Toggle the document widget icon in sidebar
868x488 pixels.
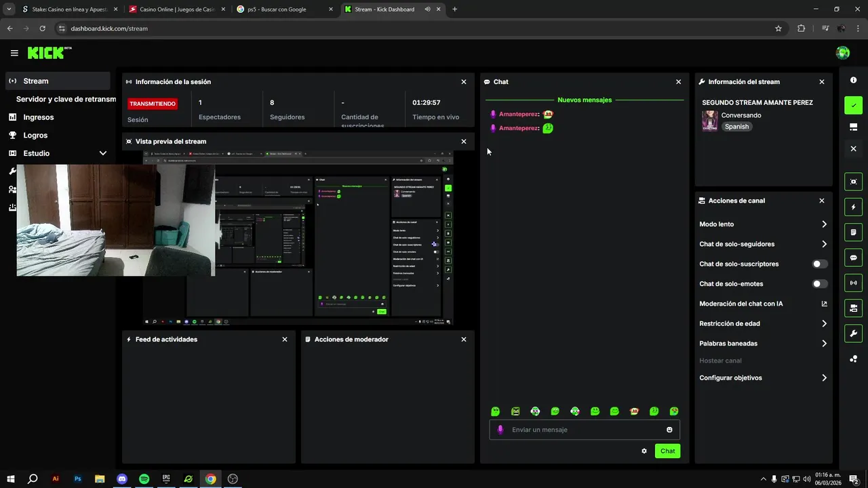(853, 232)
